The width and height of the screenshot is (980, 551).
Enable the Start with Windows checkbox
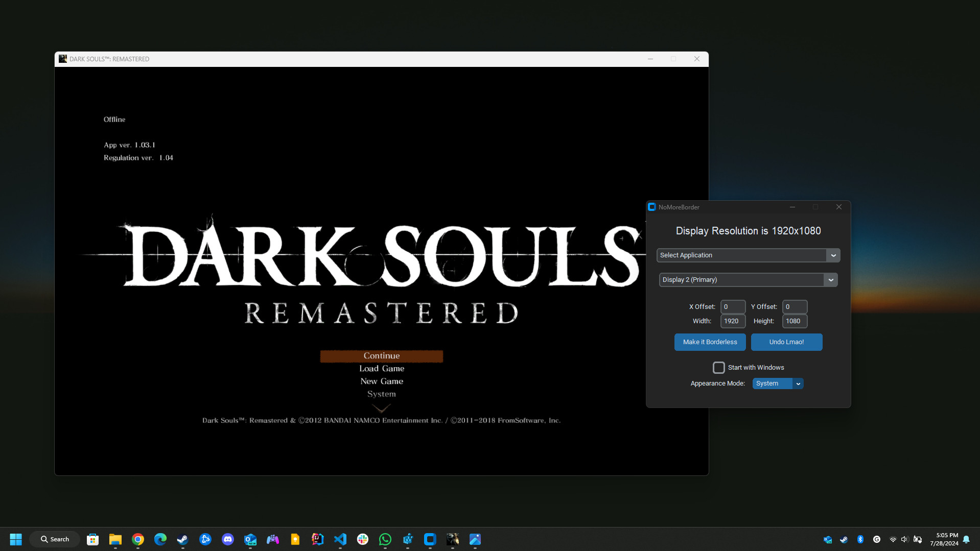tap(718, 368)
